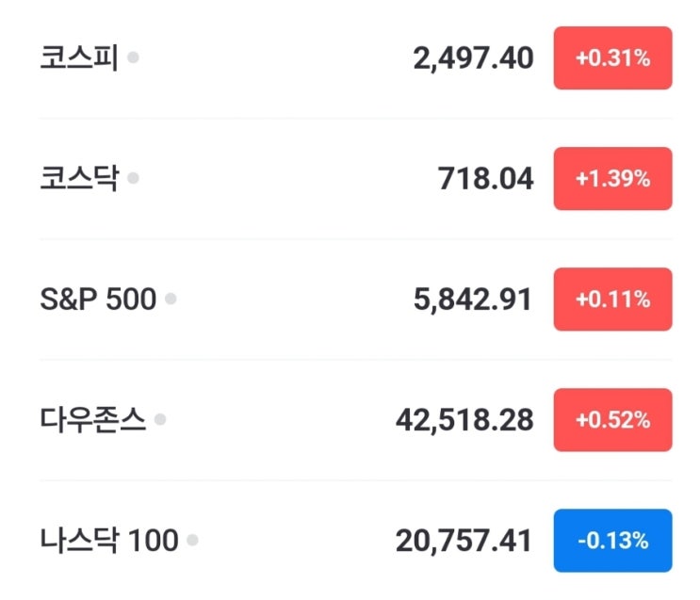Image resolution: width=700 pixels, height=600 pixels.
Task: Click the gray dot beside S&P 500
Action: point(171,300)
